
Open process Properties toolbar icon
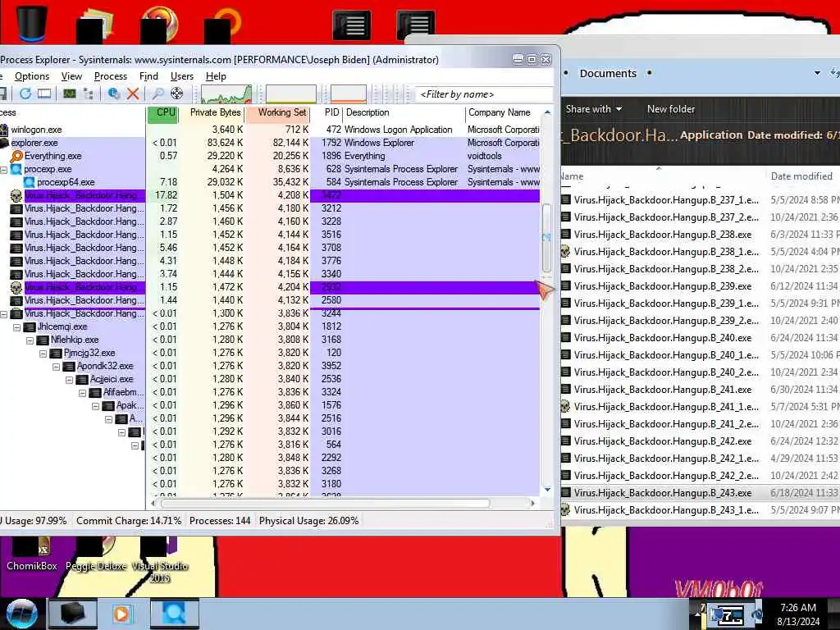coord(113,94)
